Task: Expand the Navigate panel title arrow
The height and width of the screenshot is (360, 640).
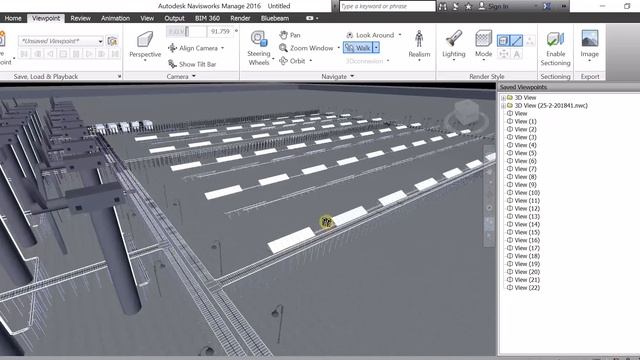Action: [x=352, y=76]
